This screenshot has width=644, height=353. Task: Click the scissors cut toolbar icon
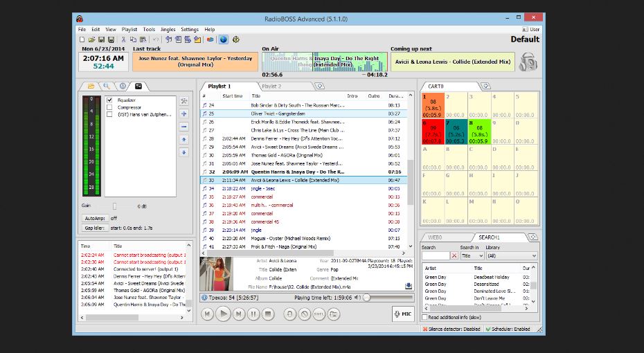[123, 40]
